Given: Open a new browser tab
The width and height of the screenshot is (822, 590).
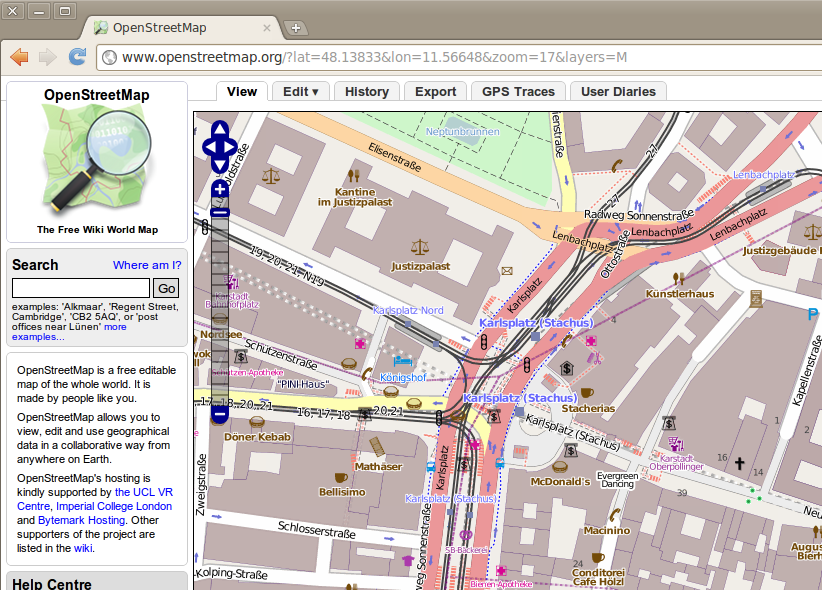Looking at the screenshot, I should click(x=296, y=28).
